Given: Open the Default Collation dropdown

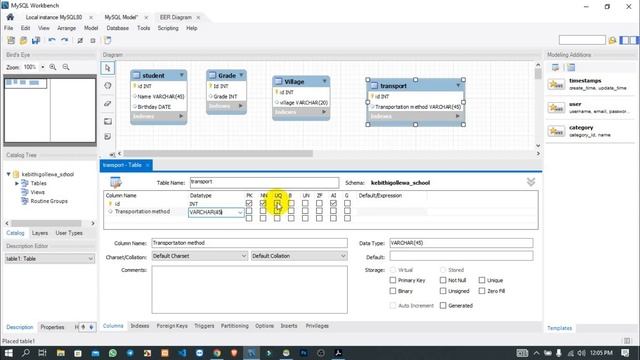Looking at the screenshot, I should [x=343, y=256].
